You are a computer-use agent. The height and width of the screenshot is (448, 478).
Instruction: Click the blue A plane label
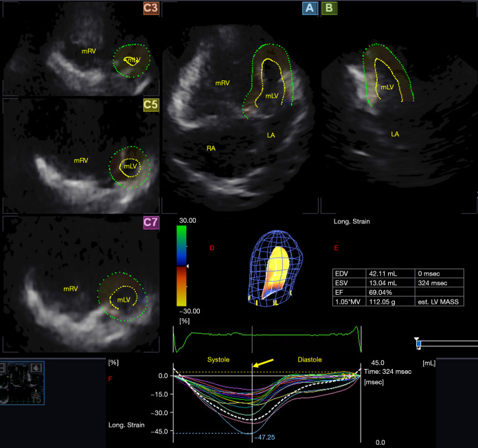click(x=308, y=9)
